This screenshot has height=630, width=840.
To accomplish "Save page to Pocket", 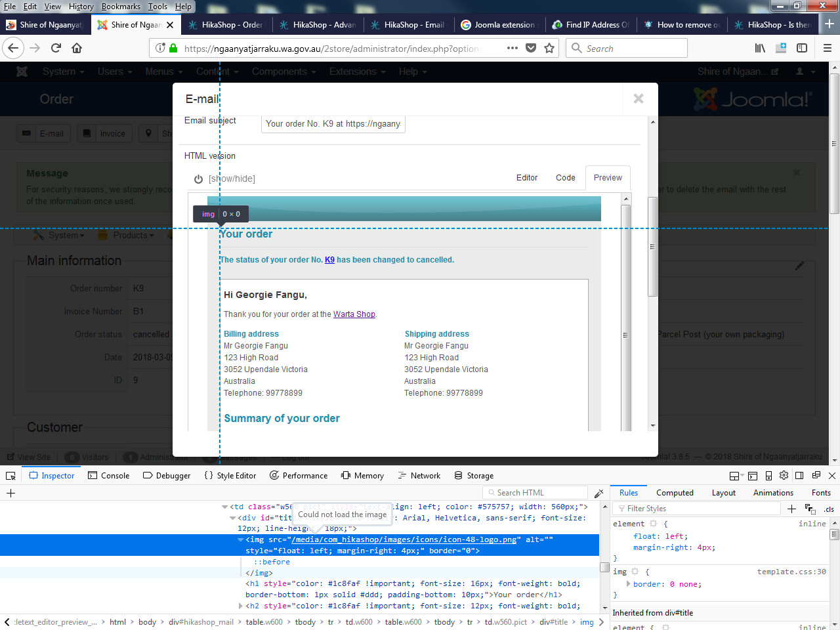I will 531,48.
